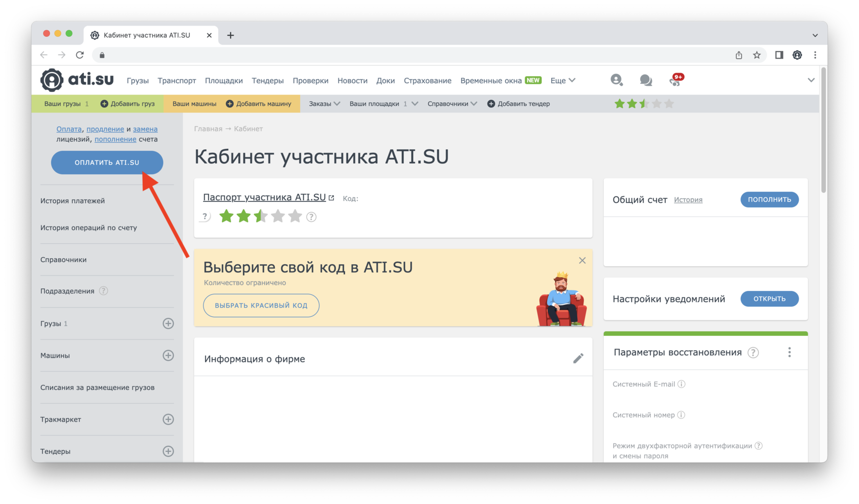
Task: Expand the chevron at far right of header
Action: 811,80
